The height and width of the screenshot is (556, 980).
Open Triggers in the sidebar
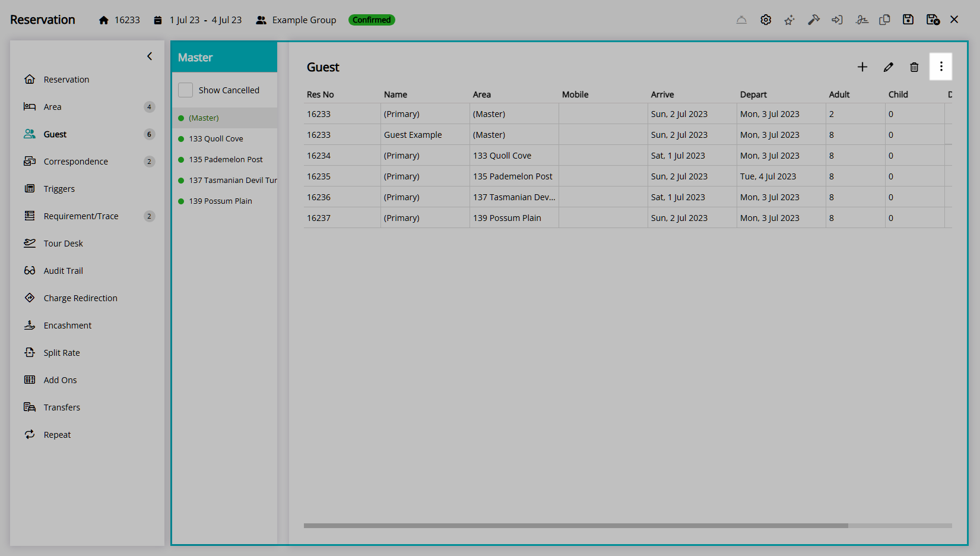tap(59, 189)
